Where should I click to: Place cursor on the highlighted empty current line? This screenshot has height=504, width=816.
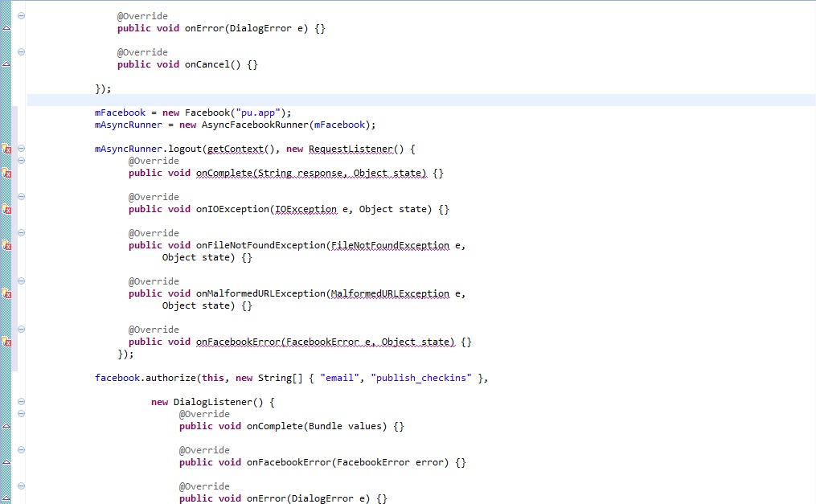coord(402,100)
